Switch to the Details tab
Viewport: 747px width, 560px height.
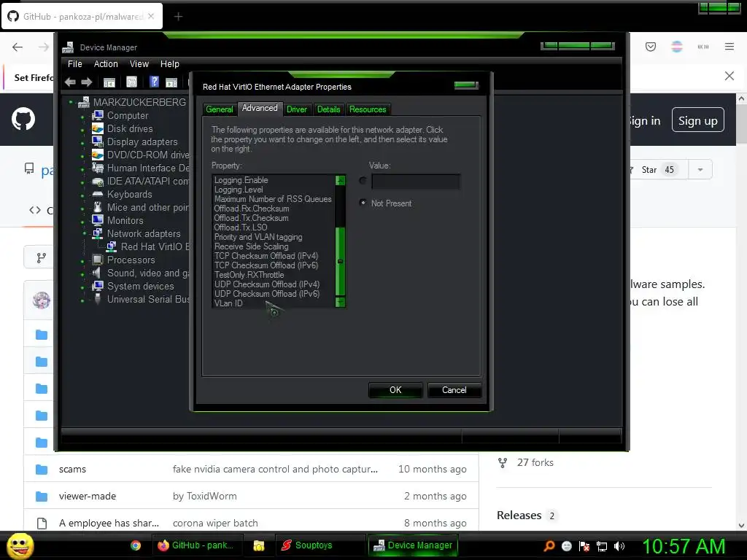329,109
